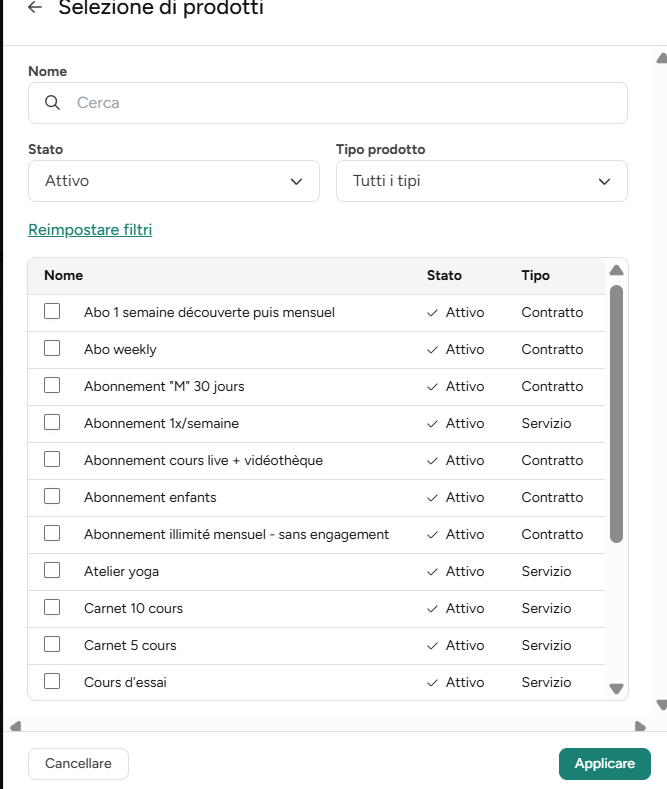667x789 pixels.
Task: Click product table scrollbar up arrow
Action: click(616, 270)
